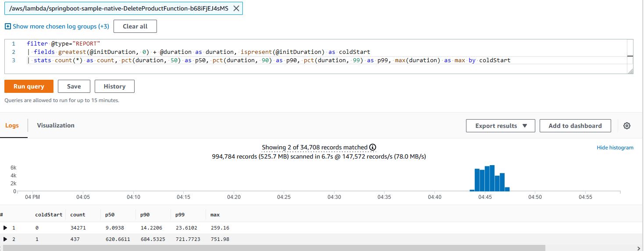Click the tallest histogram bar near 04:45

pyautogui.click(x=492, y=178)
